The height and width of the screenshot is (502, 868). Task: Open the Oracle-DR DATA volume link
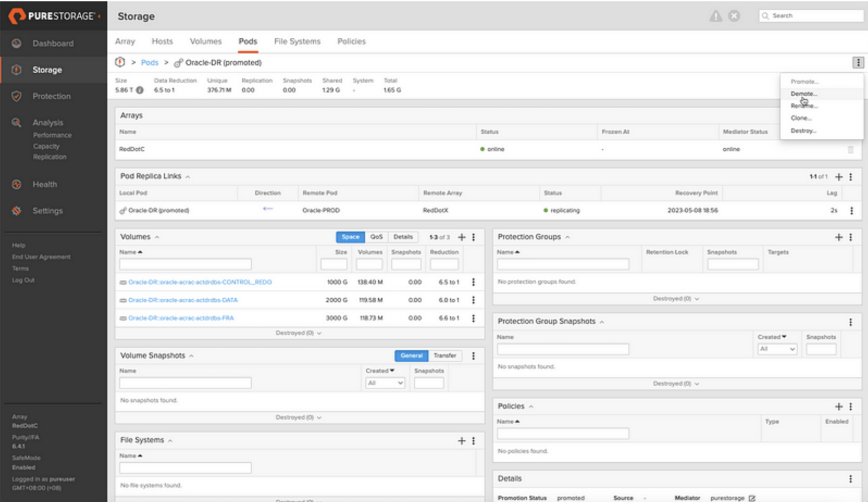pyautogui.click(x=183, y=300)
